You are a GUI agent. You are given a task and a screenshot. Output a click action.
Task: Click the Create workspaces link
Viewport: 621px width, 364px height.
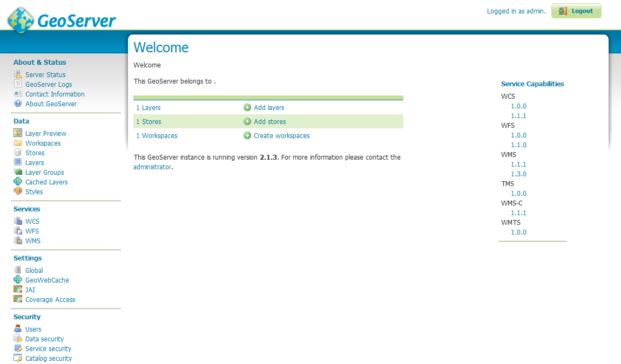click(x=281, y=136)
